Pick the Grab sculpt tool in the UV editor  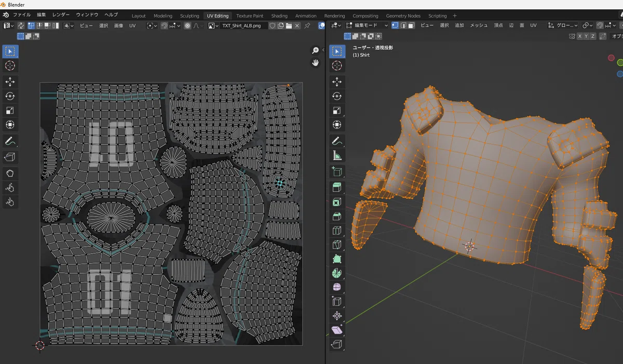(x=10, y=173)
